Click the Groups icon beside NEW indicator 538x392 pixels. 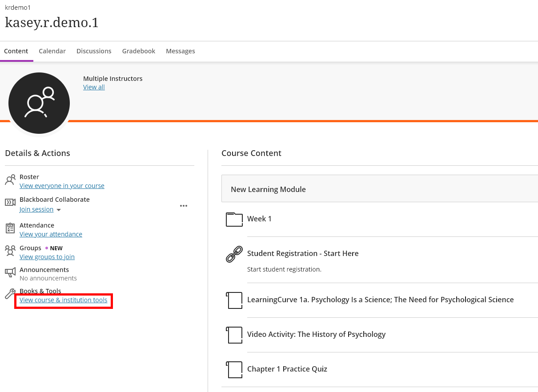coord(10,251)
